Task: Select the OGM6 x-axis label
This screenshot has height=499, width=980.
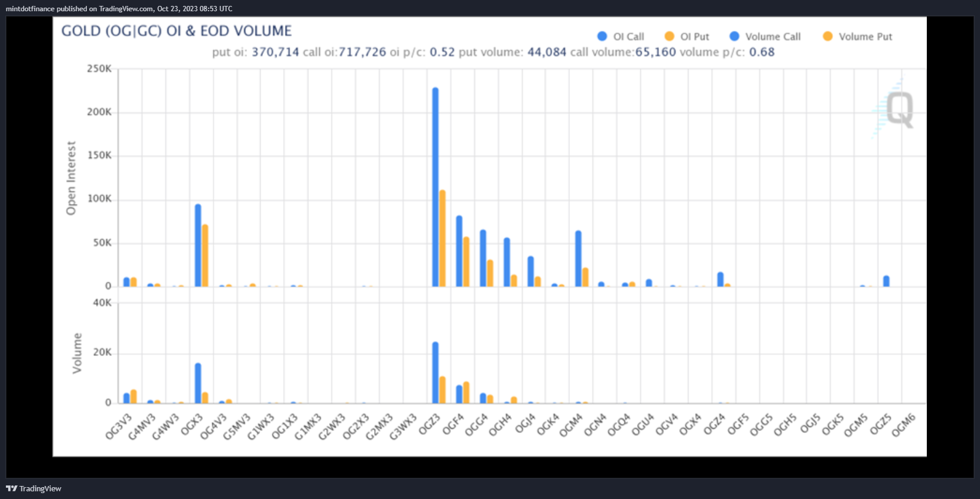Action: [904, 426]
